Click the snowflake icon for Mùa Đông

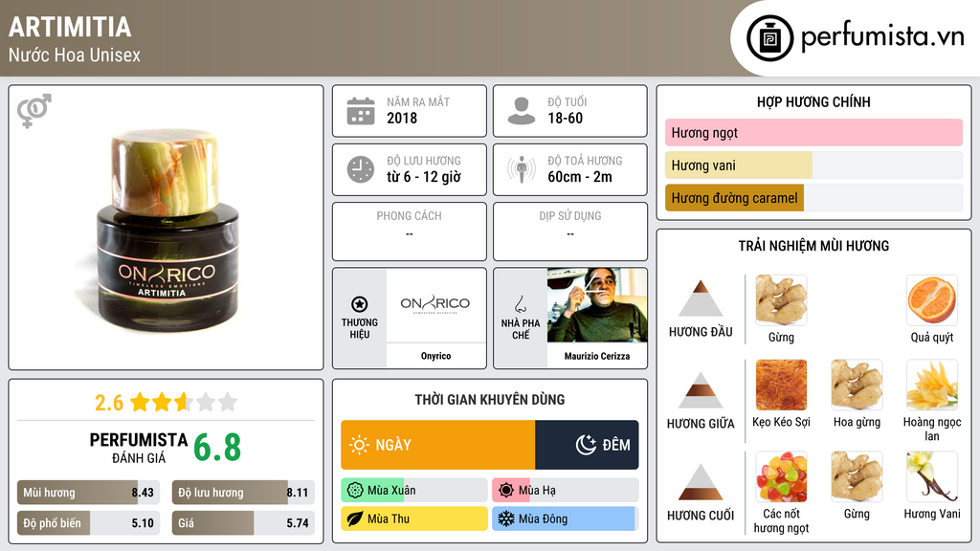click(x=506, y=518)
